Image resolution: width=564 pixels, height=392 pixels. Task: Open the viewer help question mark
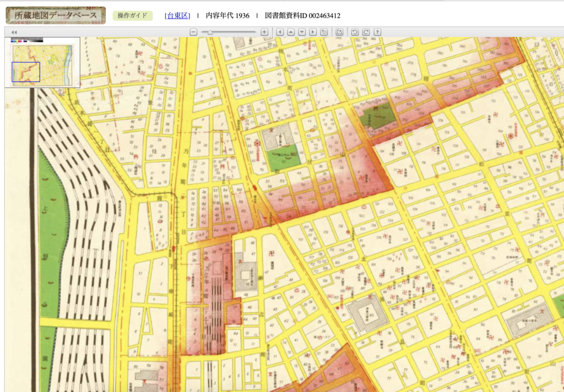click(377, 32)
